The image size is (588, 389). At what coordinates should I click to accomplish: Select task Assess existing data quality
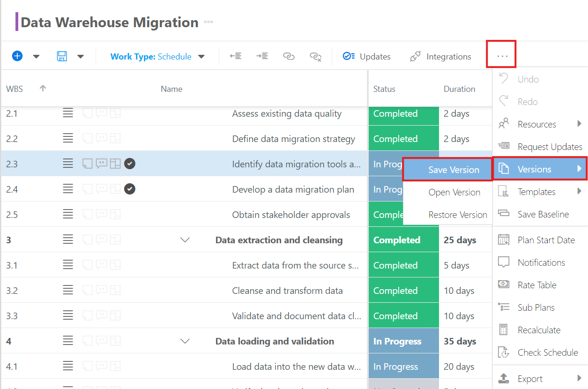[287, 113]
